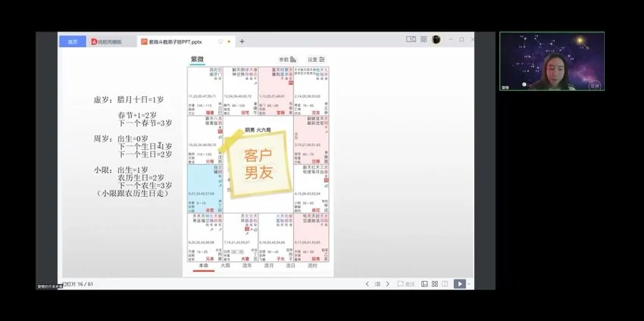The image size is (644, 321).
Task: Click the 批注 notes button in the status bar
Action: (x=406, y=284)
